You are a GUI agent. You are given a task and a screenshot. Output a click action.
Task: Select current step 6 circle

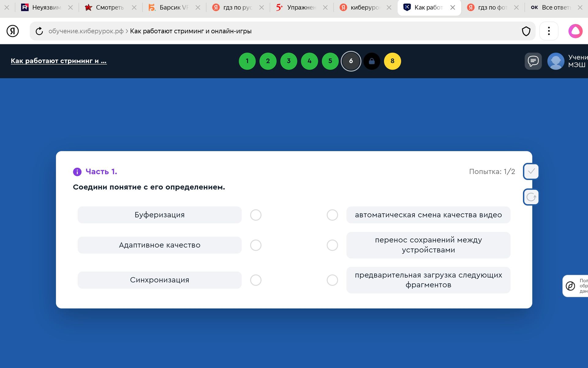click(x=351, y=61)
